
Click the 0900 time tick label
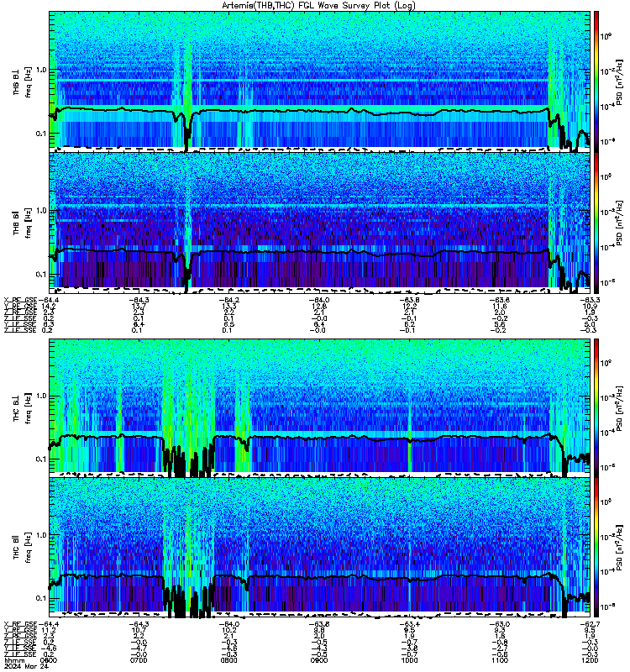(319, 660)
